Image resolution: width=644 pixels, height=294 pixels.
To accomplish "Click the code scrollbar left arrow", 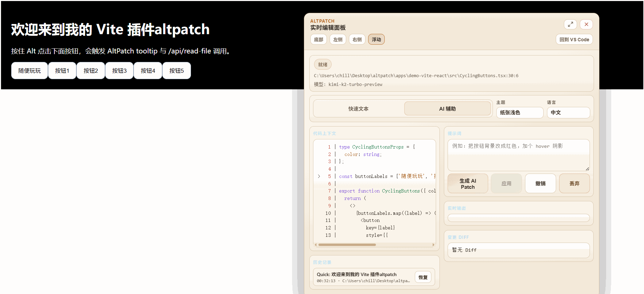I will pos(316,245).
